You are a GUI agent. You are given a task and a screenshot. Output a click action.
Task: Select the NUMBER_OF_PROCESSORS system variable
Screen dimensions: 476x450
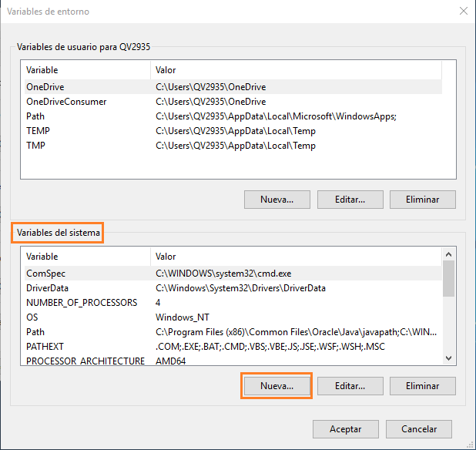click(82, 303)
